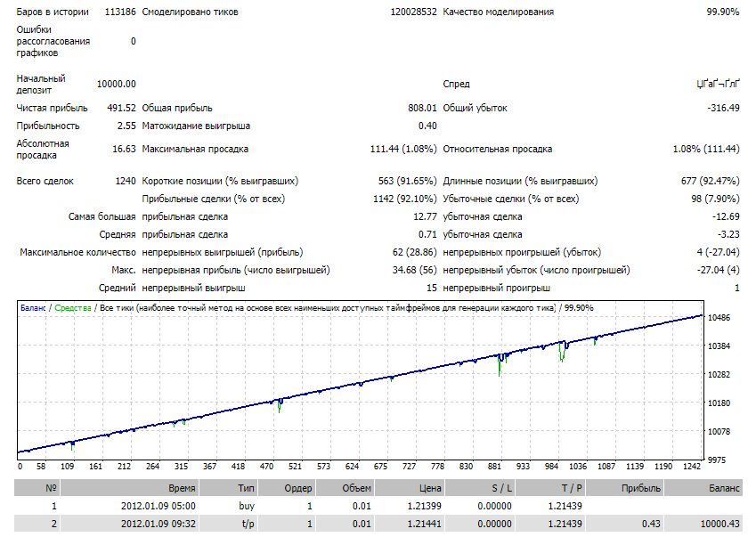Click the time cell 2012.01.09 09:32
The height and width of the screenshot is (537, 756).
pos(159,524)
